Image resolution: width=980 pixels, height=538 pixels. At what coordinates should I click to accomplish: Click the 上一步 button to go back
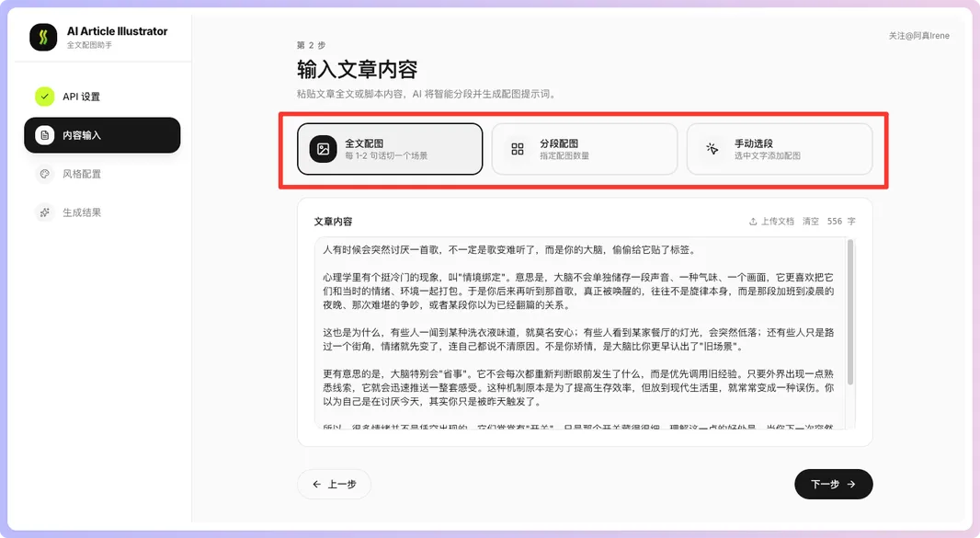[x=334, y=484]
